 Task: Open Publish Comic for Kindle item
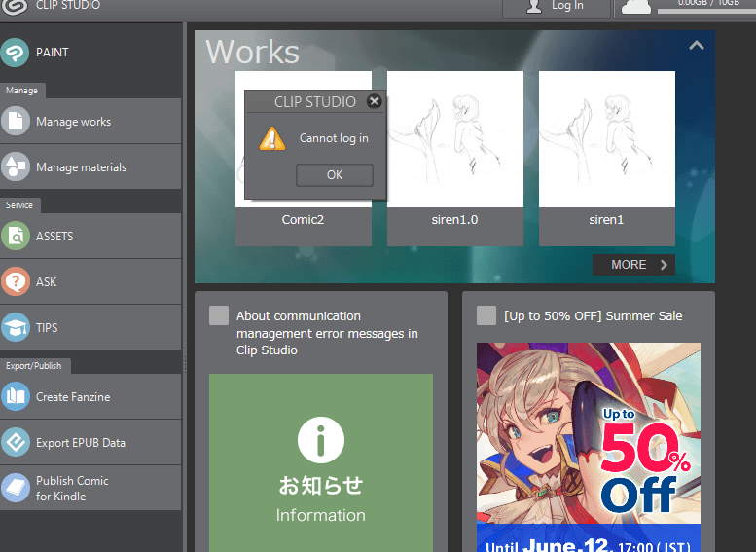coord(90,488)
